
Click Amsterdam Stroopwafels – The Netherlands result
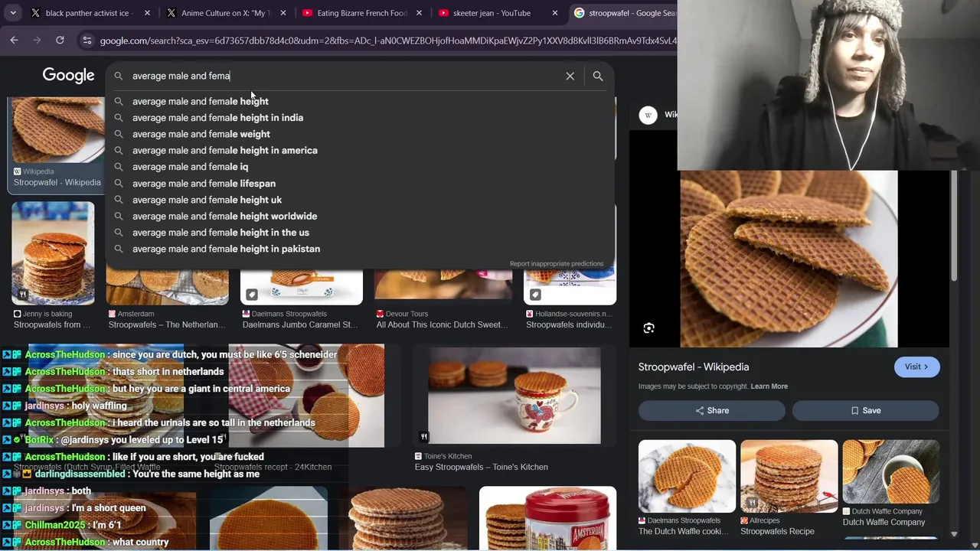(167, 324)
